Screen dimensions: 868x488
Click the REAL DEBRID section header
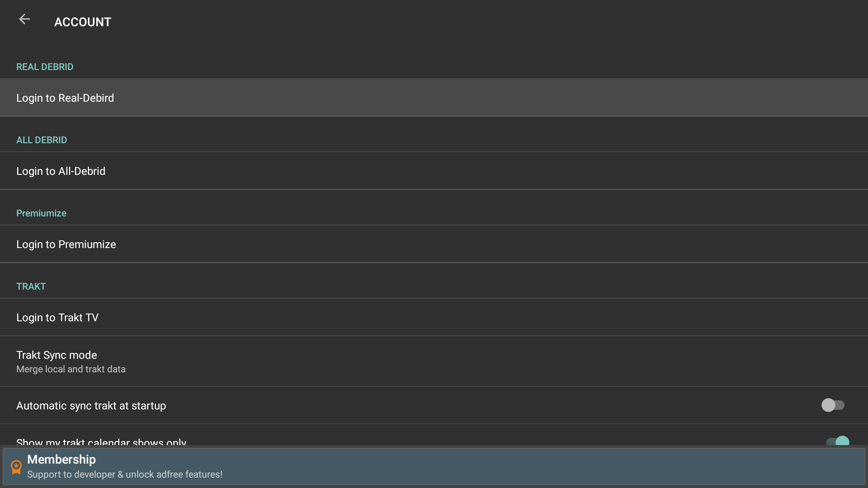point(45,67)
